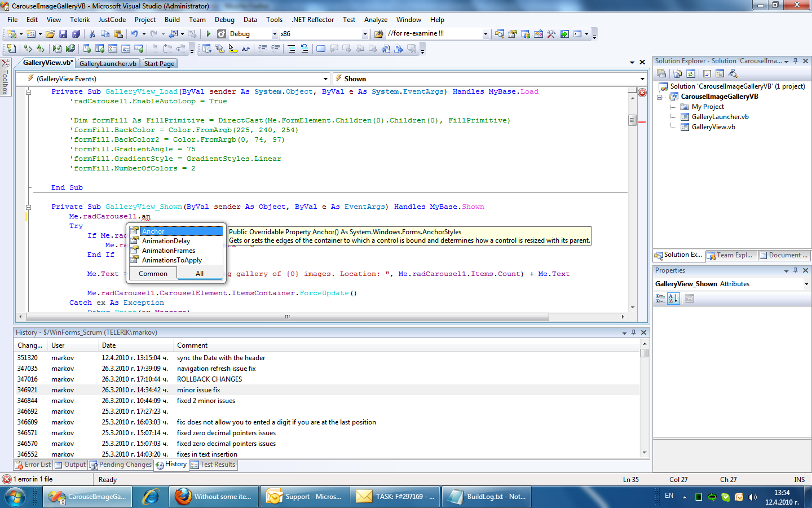
Task: Toggle a bookmark on the current line
Action: 320,49
